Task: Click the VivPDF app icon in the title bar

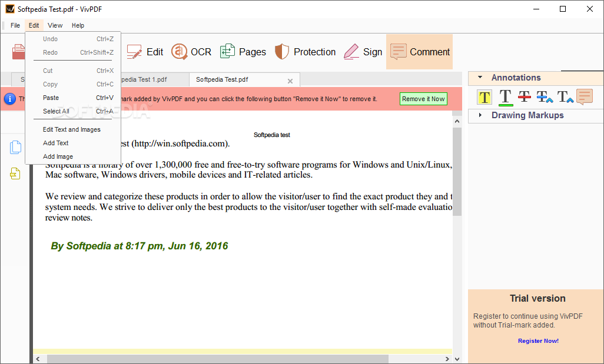Action: 10,9
